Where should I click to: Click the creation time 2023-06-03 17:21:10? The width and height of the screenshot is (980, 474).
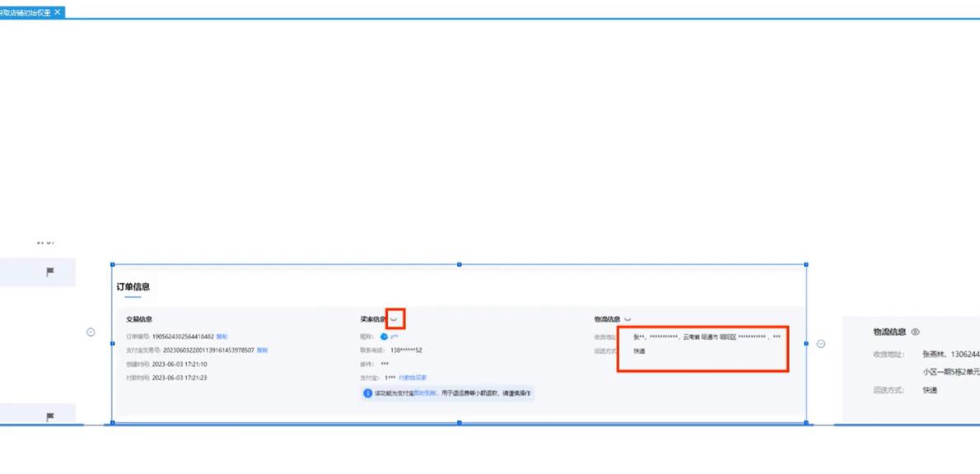coord(180,364)
